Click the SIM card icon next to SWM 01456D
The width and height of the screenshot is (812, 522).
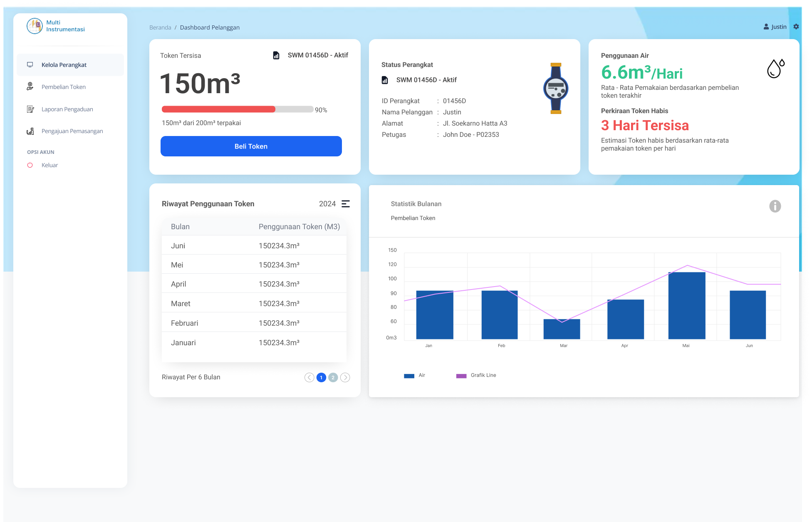276,55
